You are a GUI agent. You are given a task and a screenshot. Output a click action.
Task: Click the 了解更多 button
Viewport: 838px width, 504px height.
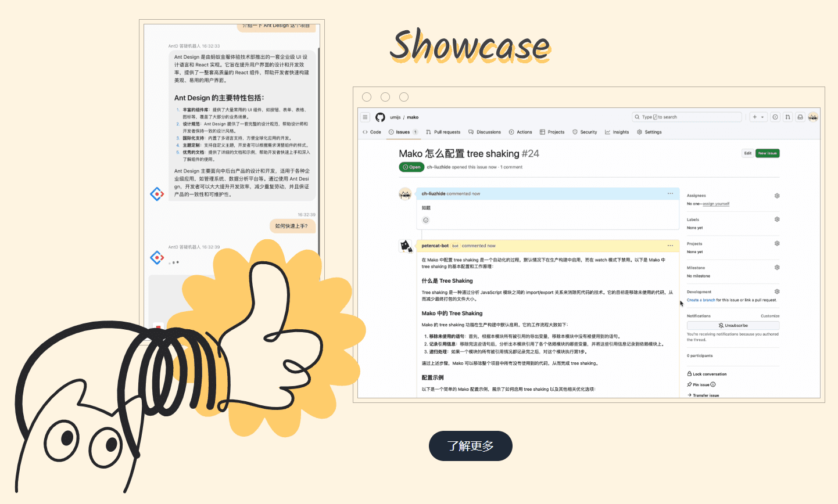pyautogui.click(x=470, y=446)
